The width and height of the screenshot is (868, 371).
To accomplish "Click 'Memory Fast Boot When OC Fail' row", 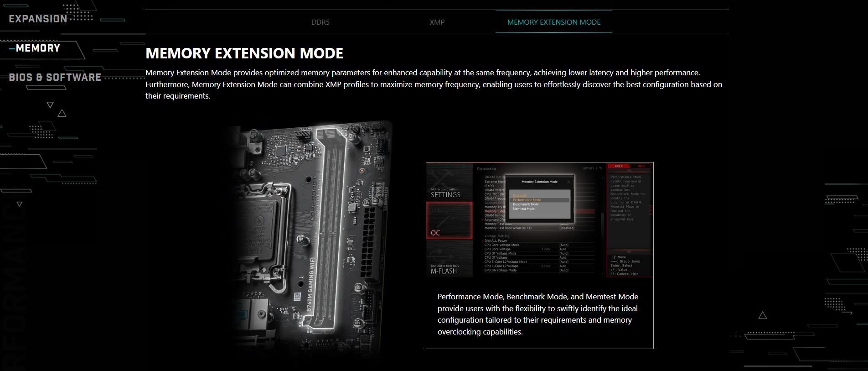I will coord(539,228).
